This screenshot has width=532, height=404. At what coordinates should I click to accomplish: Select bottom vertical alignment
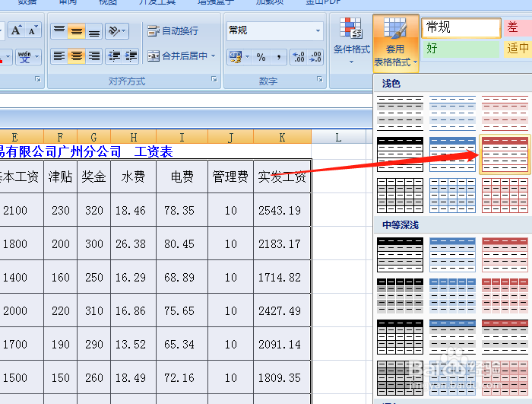tap(94, 31)
